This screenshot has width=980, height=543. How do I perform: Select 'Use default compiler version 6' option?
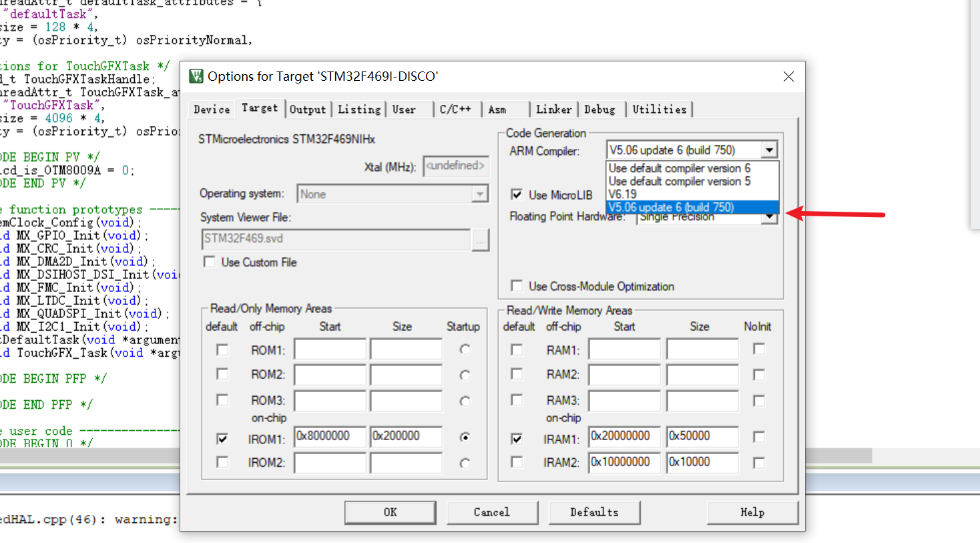coord(692,168)
